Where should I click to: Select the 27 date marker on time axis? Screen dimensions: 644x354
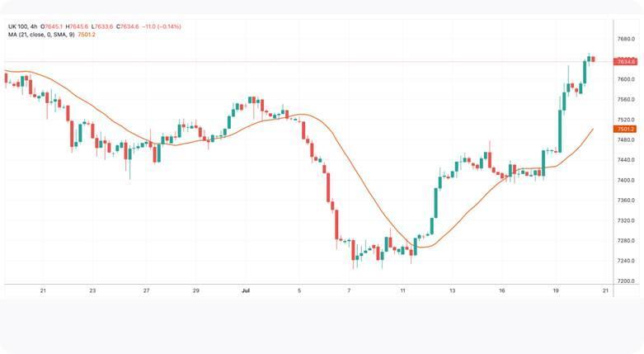(x=146, y=290)
